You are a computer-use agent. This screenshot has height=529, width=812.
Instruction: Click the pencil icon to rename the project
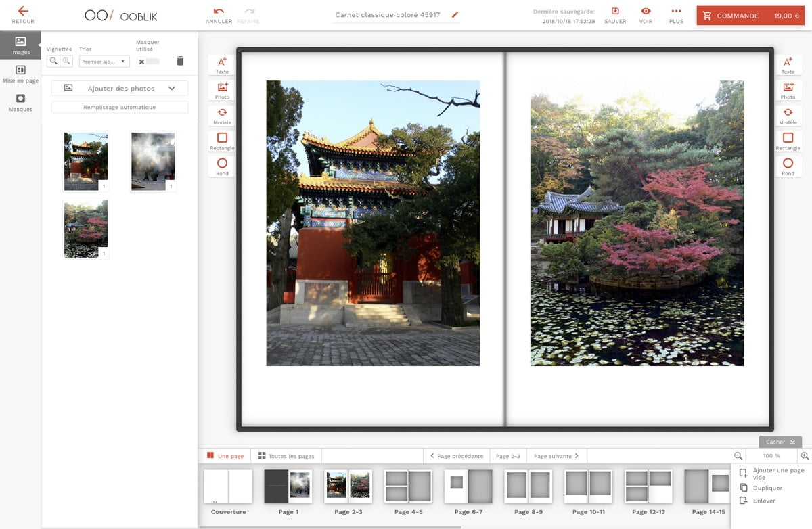pos(455,15)
